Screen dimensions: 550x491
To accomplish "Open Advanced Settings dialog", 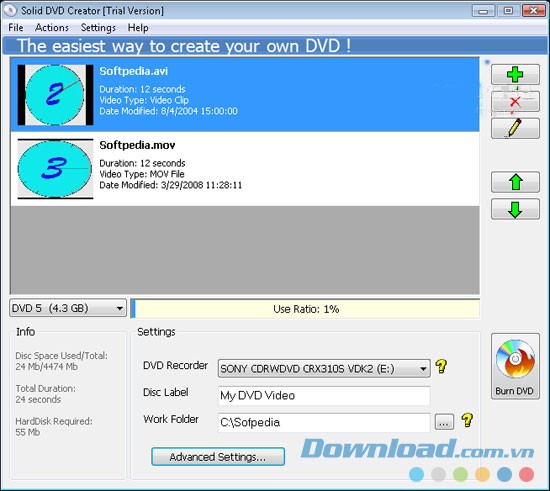I will click(218, 457).
